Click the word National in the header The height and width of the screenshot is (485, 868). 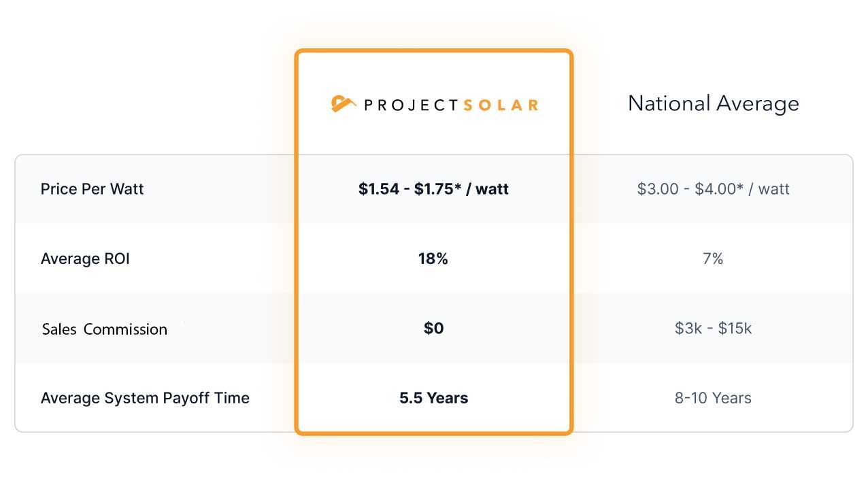point(669,103)
